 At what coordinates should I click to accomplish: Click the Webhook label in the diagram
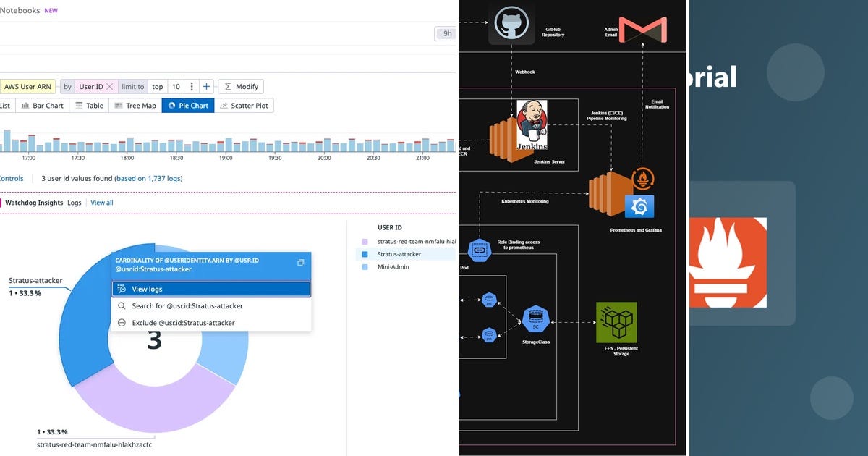point(524,72)
